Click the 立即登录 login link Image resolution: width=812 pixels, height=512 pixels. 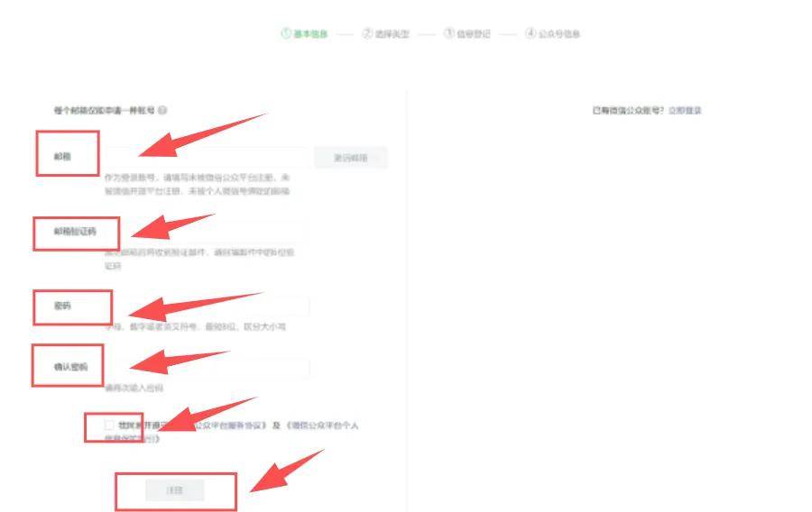point(685,110)
